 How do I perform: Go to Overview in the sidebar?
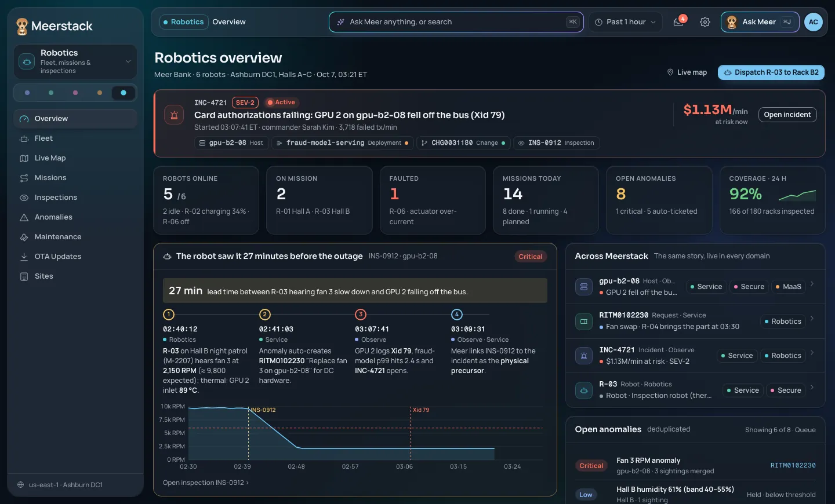click(x=75, y=119)
